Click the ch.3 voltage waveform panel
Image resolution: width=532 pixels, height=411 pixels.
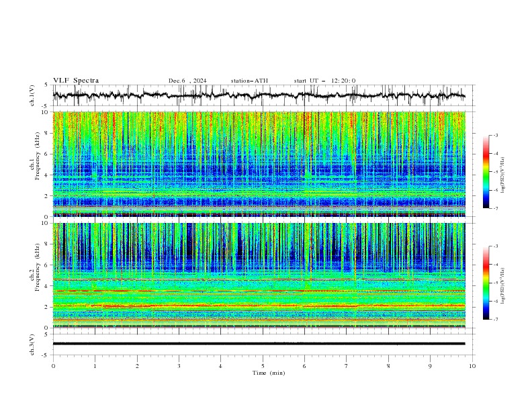coord(263,345)
